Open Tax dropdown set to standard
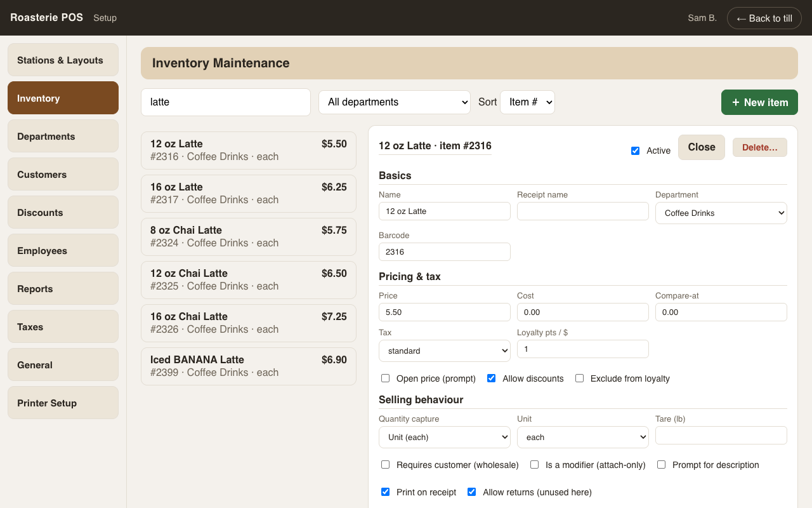This screenshot has height=508, width=812. (445, 351)
